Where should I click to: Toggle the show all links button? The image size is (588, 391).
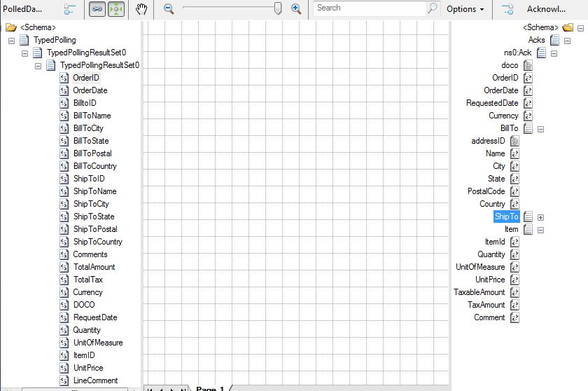[97, 9]
